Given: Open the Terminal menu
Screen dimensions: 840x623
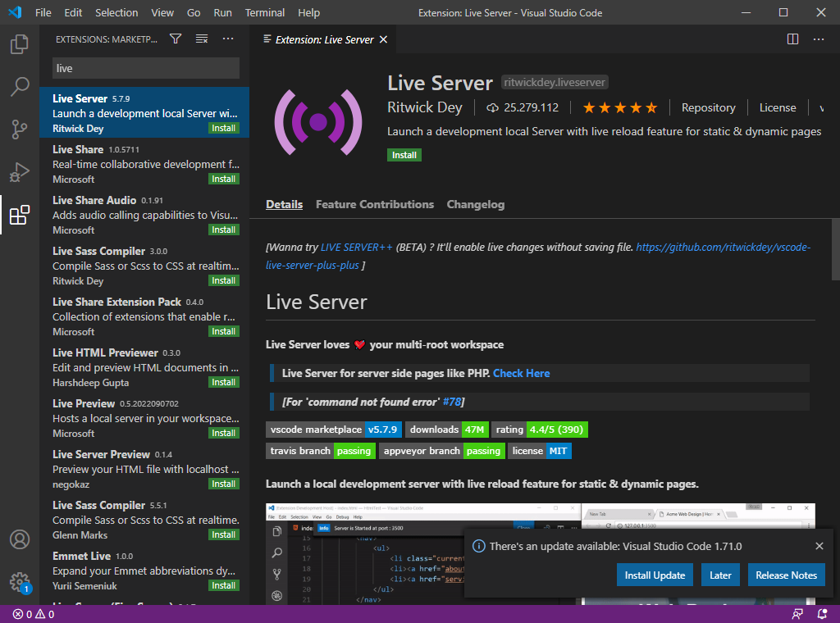Looking at the screenshot, I should [265, 13].
